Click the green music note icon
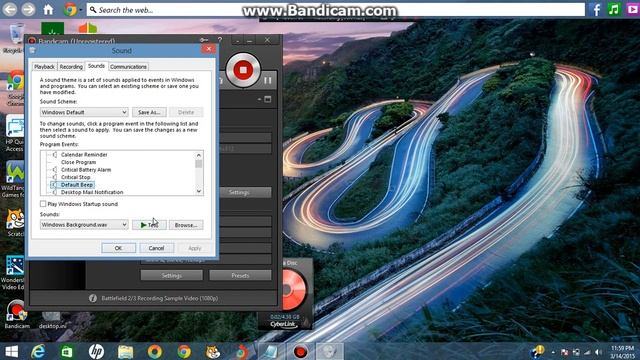 (614, 9)
